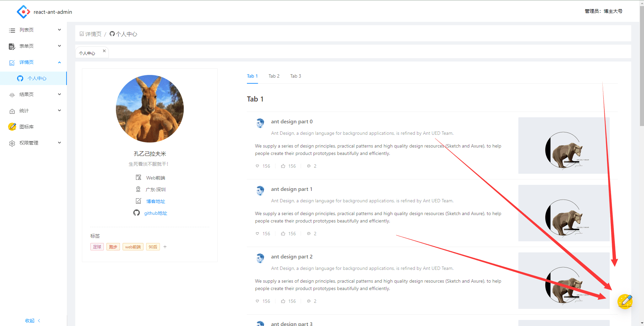Click the heart icon under ant design part 0
The width and height of the screenshot is (644, 326).
tap(257, 166)
